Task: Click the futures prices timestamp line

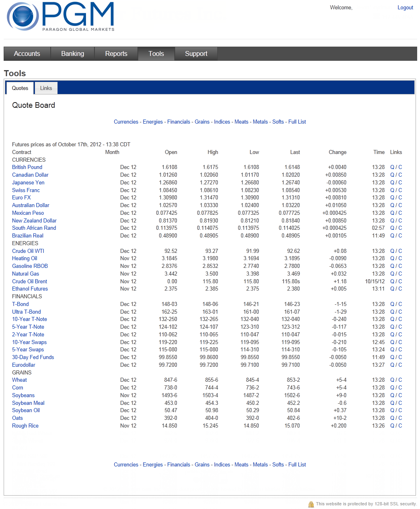Action: click(x=71, y=145)
